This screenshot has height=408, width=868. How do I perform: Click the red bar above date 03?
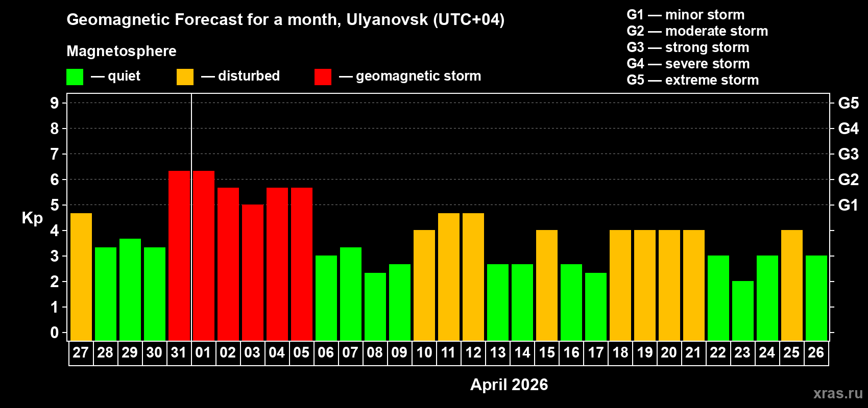pos(253,273)
